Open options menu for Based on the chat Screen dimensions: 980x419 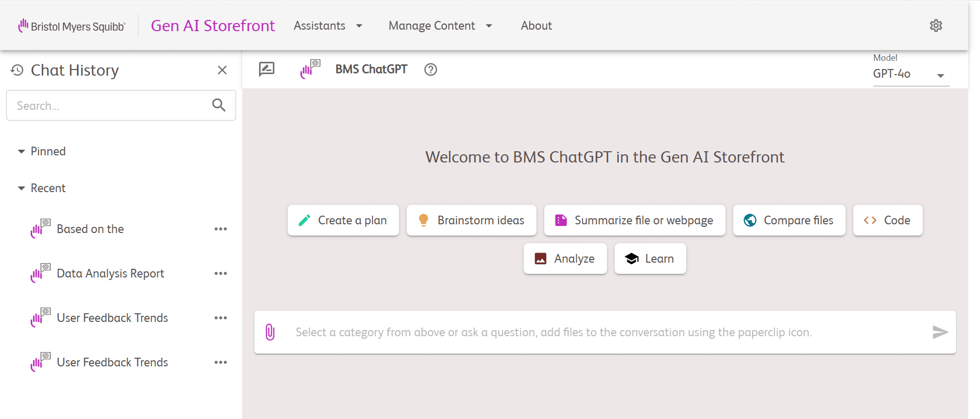coord(221,229)
